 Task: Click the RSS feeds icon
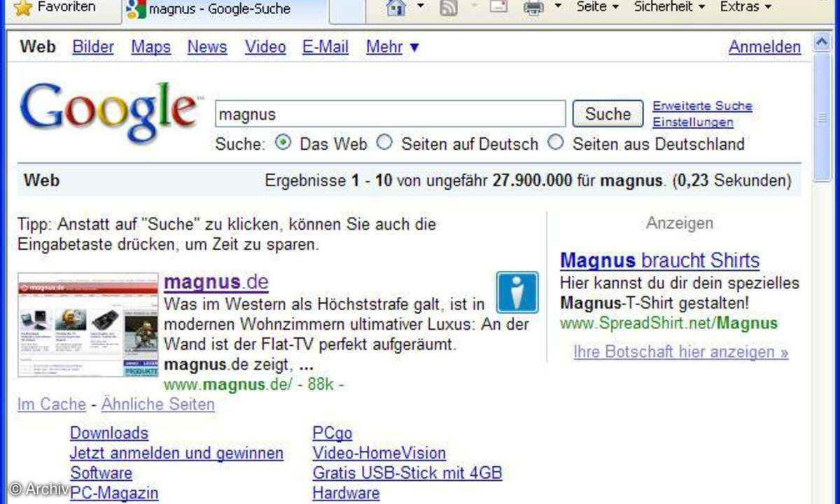point(449,8)
